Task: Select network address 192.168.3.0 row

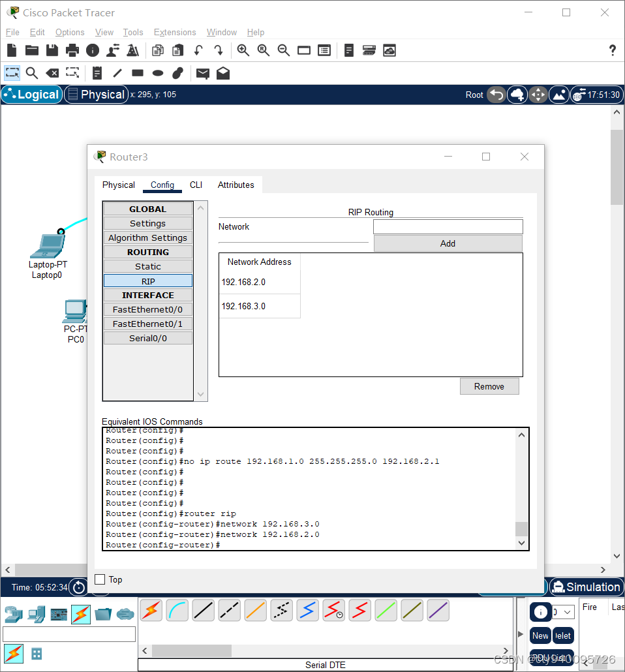Action: (x=260, y=306)
